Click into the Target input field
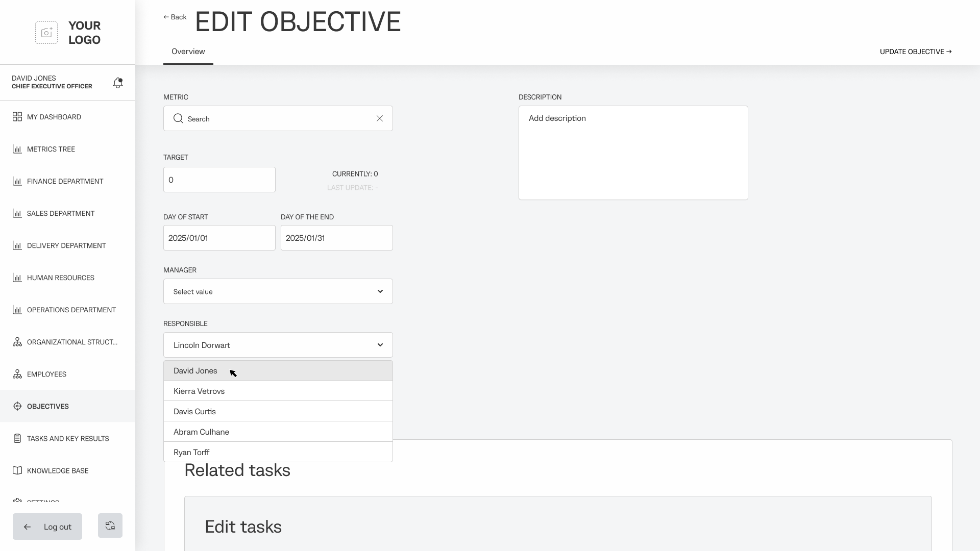The height and width of the screenshot is (551, 980). click(x=219, y=180)
